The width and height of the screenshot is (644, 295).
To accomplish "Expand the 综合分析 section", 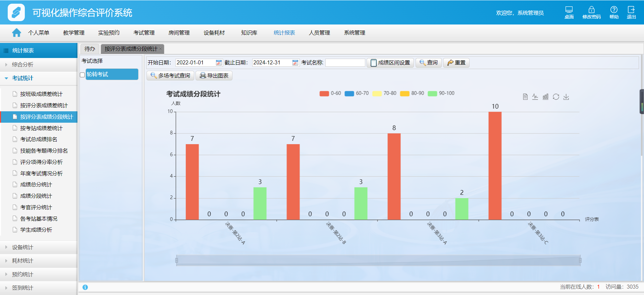I will tap(39, 65).
